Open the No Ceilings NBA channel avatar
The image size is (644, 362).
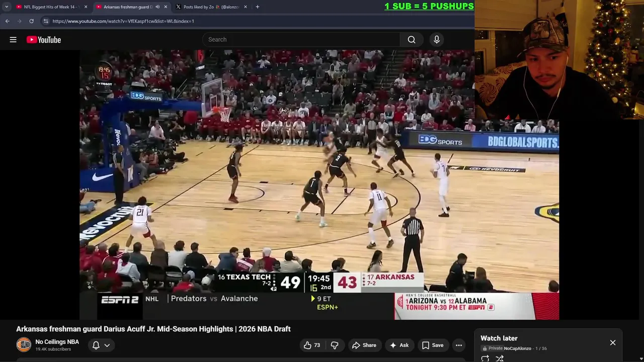[24, 345]
